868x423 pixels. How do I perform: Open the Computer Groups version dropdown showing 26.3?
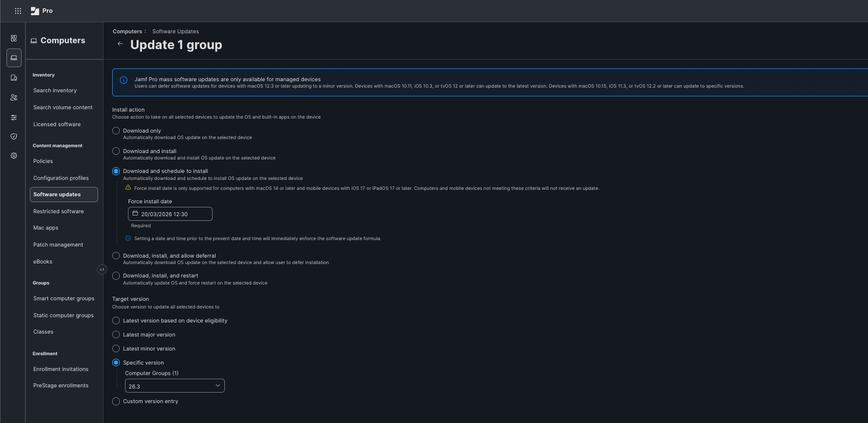174,385
